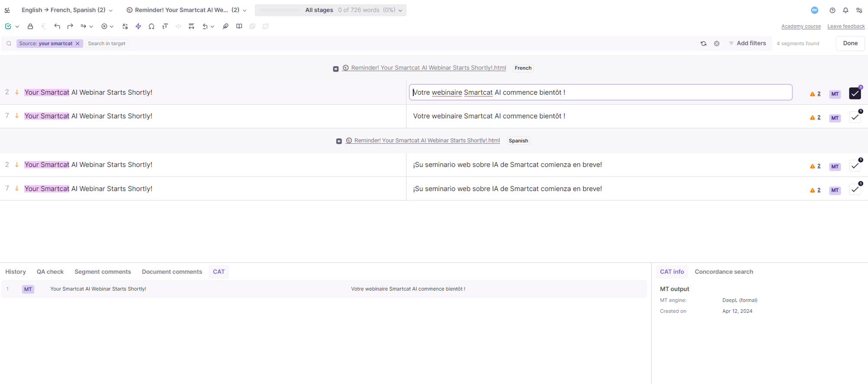Click the Done button
868x384 pixels.
pyautogui.click(x=850, y=43)
